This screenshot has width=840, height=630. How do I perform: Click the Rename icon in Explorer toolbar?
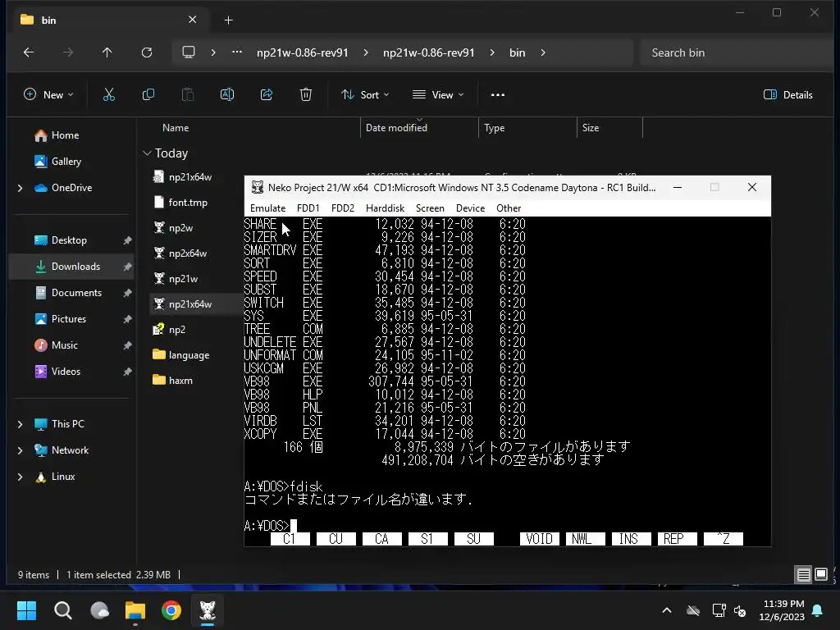[227, 95]
